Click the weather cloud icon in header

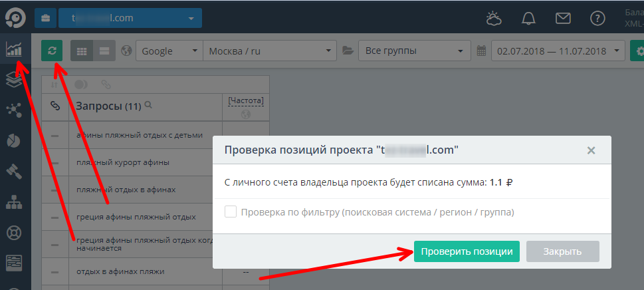(495, 18)
